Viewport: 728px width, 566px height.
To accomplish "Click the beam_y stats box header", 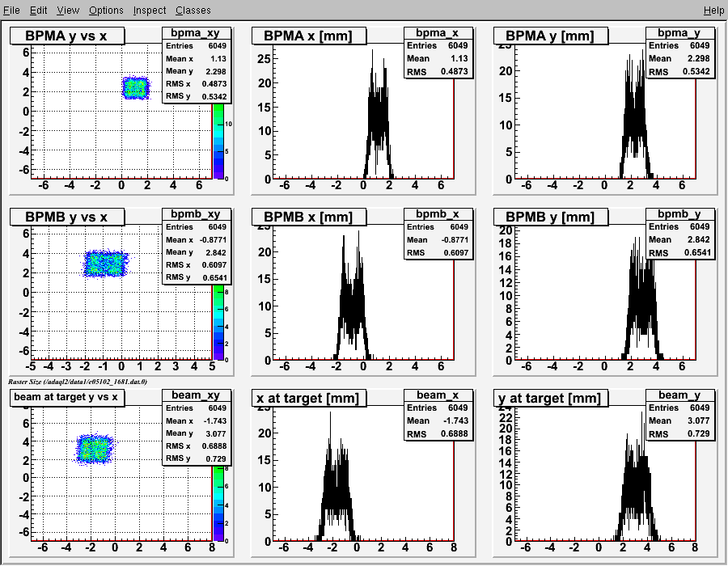I will point(679,395).
